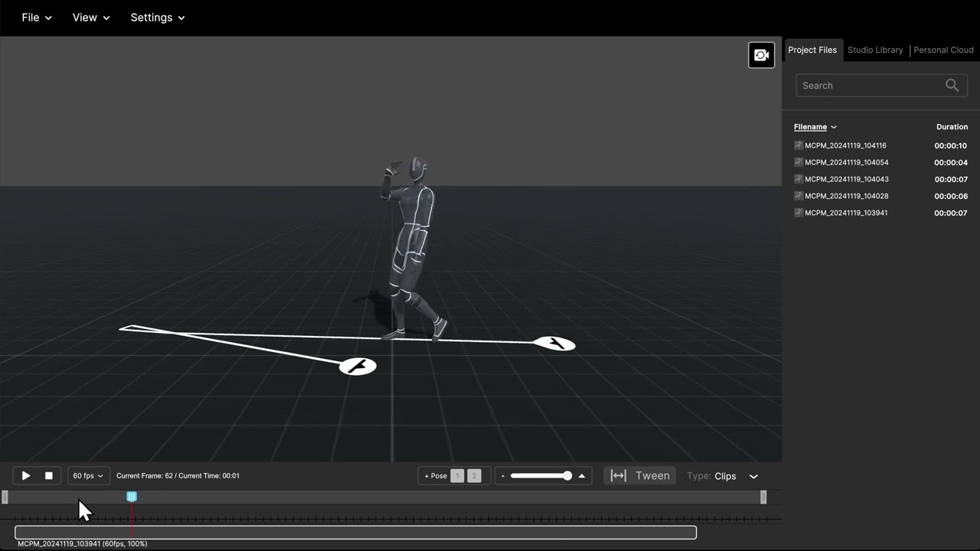980x551 pixels.
Task: Click the + Pose button
Action: [x=436, y=476]
